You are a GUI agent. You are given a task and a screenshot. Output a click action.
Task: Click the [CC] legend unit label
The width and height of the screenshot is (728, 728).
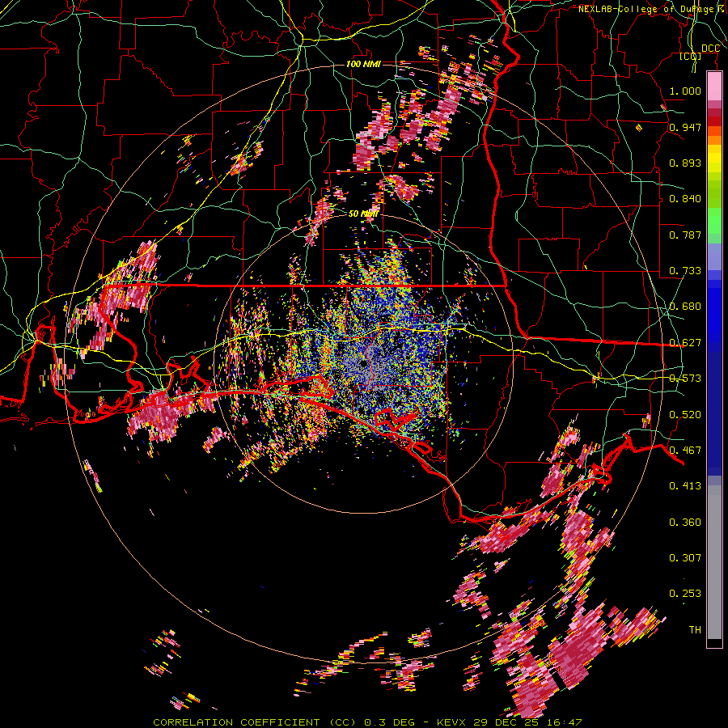(x=691, y=57)
